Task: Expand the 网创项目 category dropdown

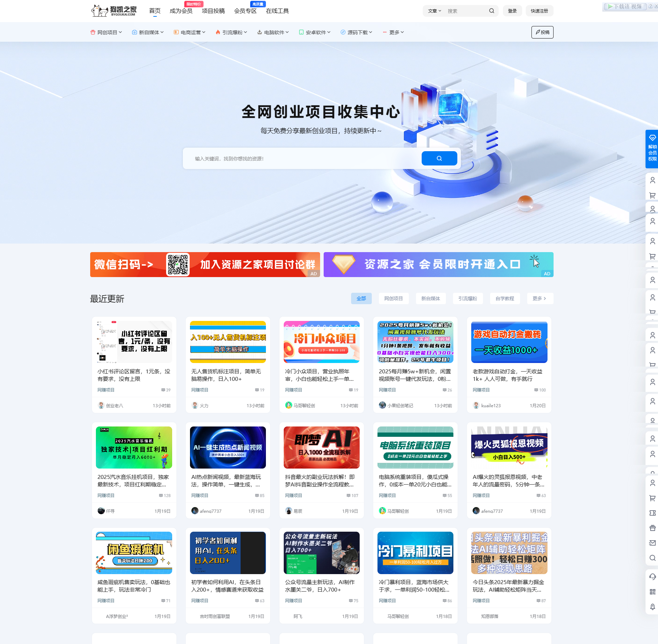Action: 106,32
